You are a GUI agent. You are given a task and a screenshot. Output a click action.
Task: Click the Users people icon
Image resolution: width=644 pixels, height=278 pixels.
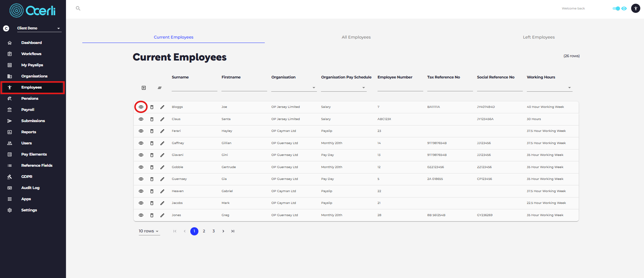tap(9, 143)
